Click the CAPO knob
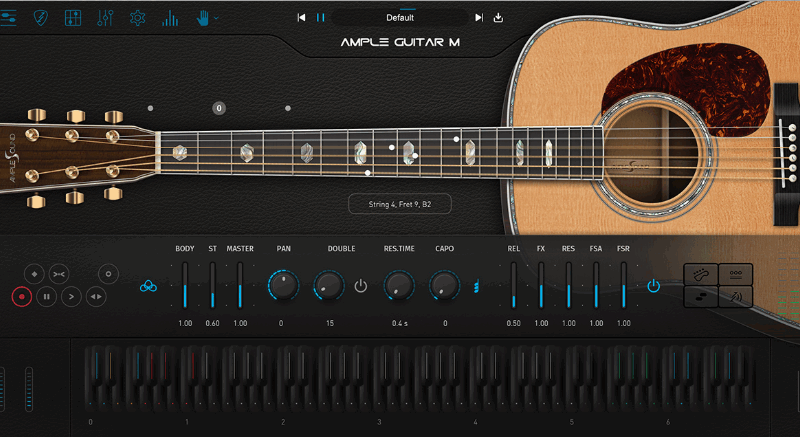The image size is (800, 437). (444, 285)
